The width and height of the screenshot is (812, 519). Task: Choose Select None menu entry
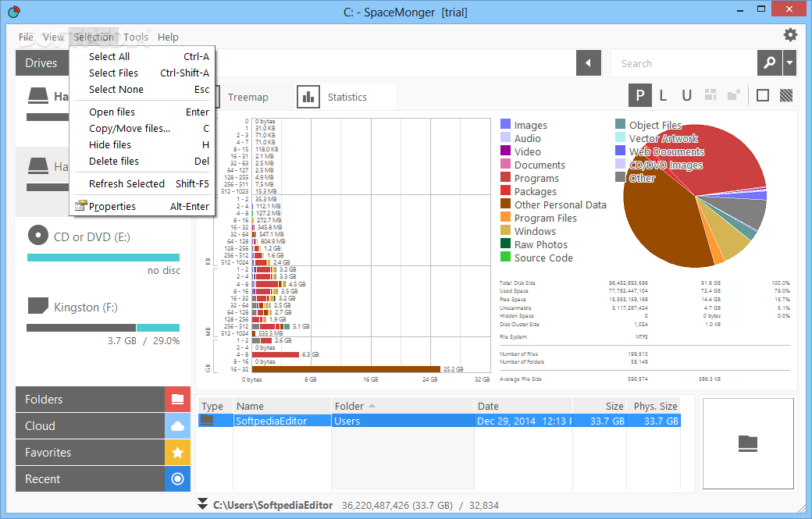(x=142, y=90)
